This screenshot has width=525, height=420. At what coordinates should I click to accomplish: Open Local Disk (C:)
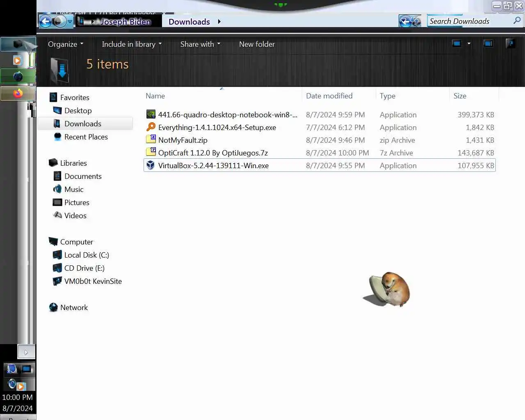pyautogui.click(x=87, y=255)
